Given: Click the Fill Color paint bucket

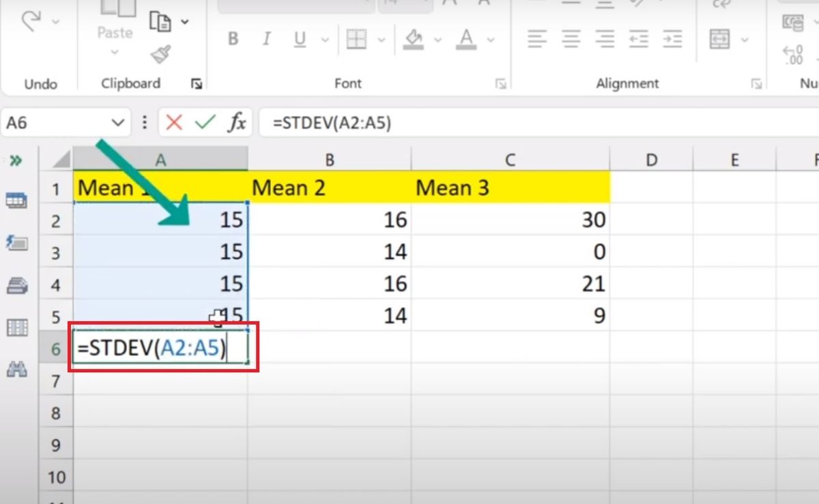Looking at the screenshot, I should click(414, 39).
